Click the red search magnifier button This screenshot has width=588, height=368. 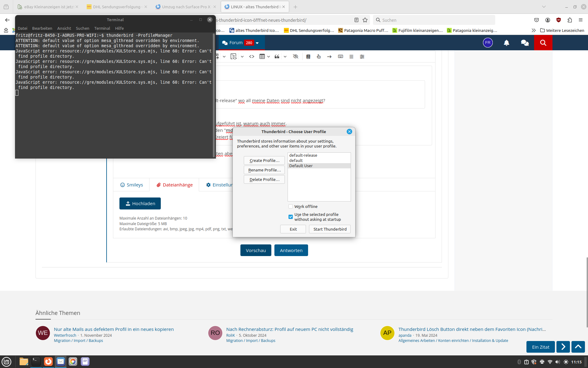pos(543,43)
